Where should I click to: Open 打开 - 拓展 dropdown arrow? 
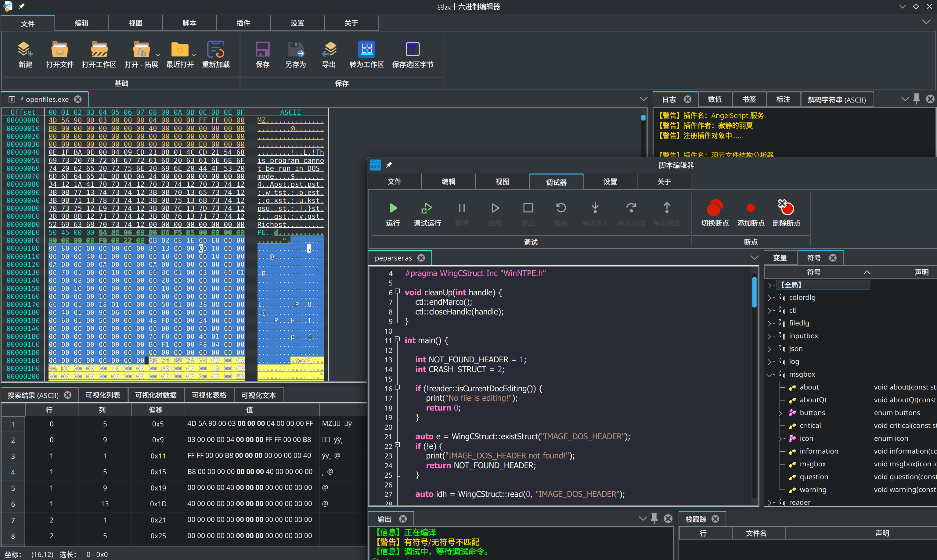pyautogui.click(x=158, y=55)
